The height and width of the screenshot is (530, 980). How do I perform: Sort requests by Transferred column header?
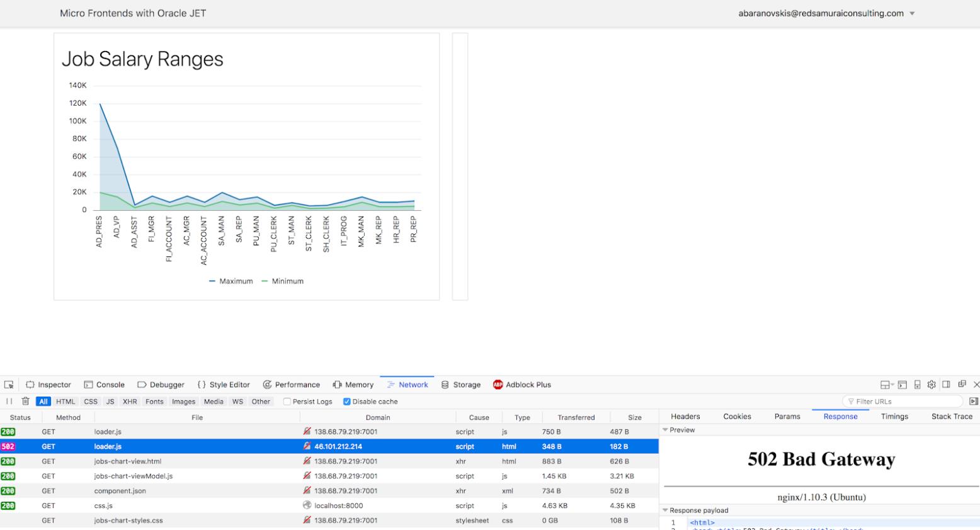tap(576, 417)
